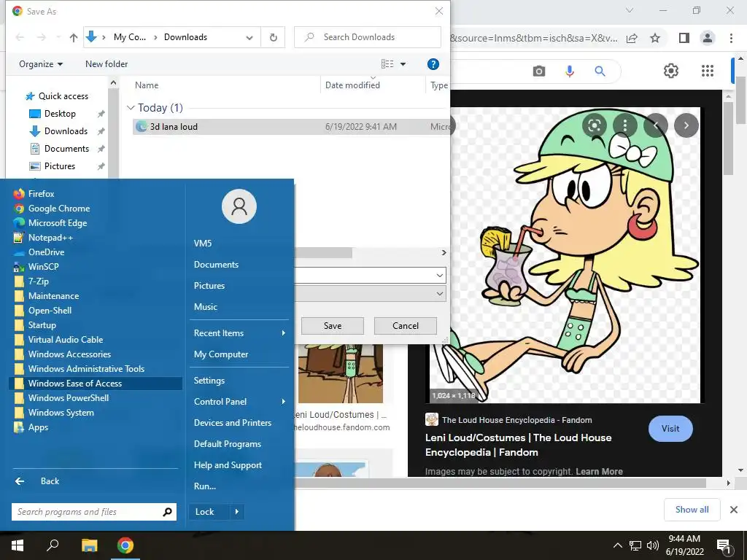Image resolution: width=747 pixels, height=560 pixels.
Task: Open Notepad++ from start menu
Action: [50, 238]
